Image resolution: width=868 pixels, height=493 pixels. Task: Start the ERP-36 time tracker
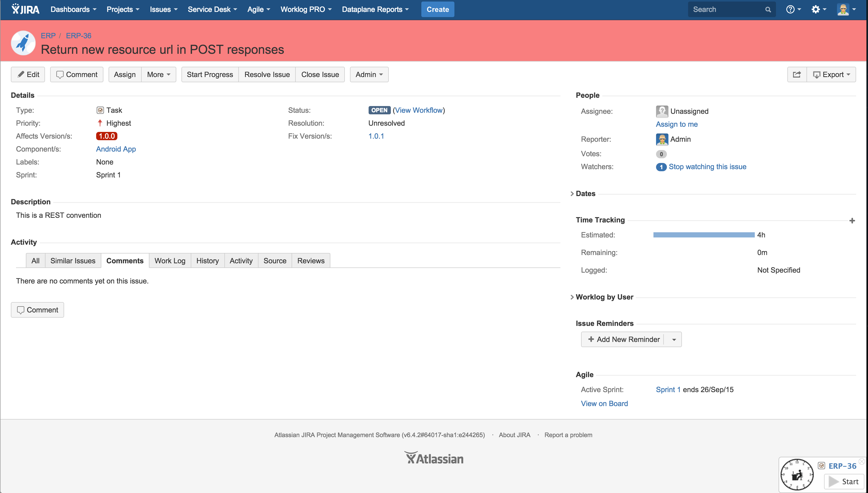pyautogui.click(x=844, y=481)
